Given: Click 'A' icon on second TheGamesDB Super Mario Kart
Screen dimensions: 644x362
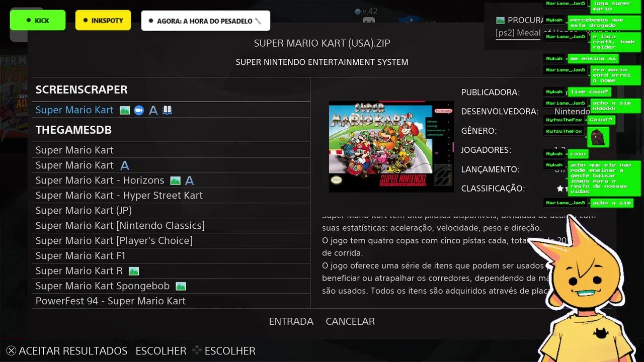Looking at the screenshot, I should tap(125, 165).
